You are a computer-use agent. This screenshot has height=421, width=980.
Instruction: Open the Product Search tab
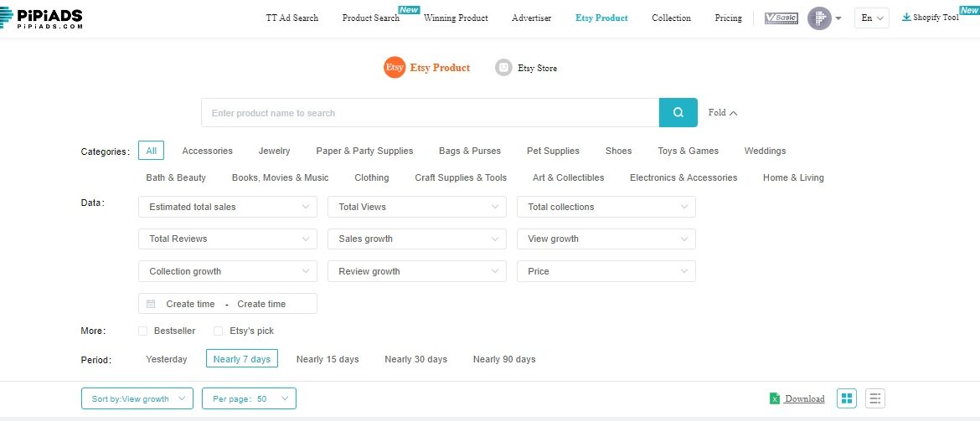370,18
